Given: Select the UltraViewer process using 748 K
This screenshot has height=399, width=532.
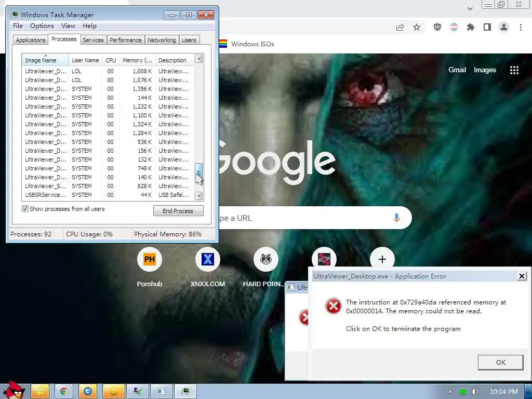Looking at the screenshot, I should (108, 168).
